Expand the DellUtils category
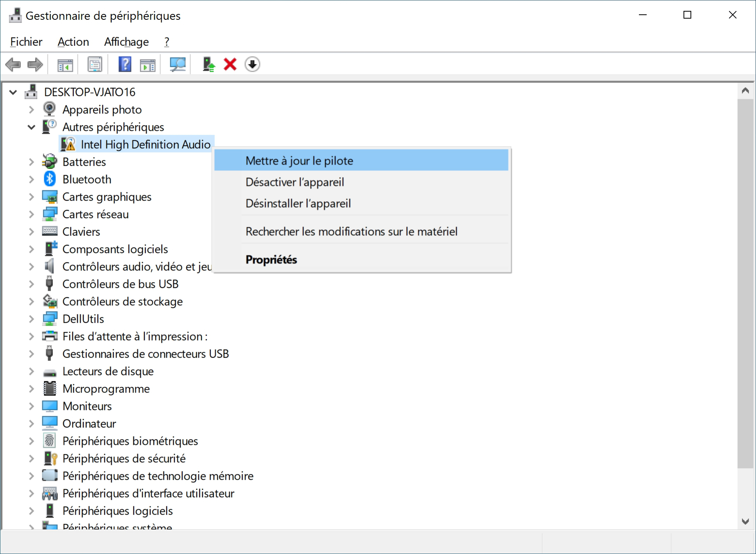Viewport: 756px width, 554px height. pos(31,319)
